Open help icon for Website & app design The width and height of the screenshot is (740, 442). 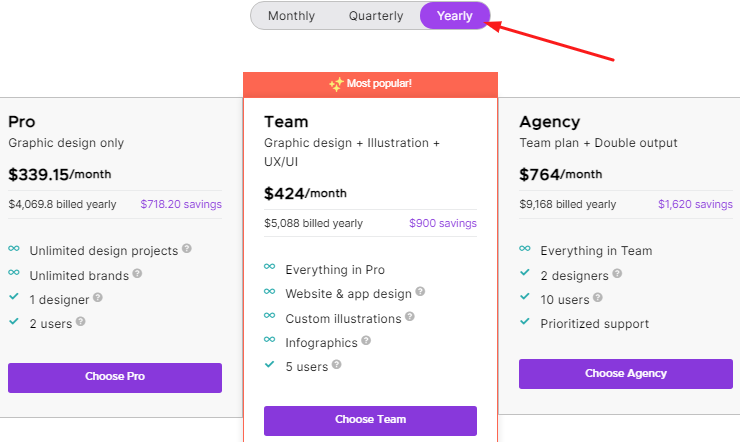tap(420, 291)
